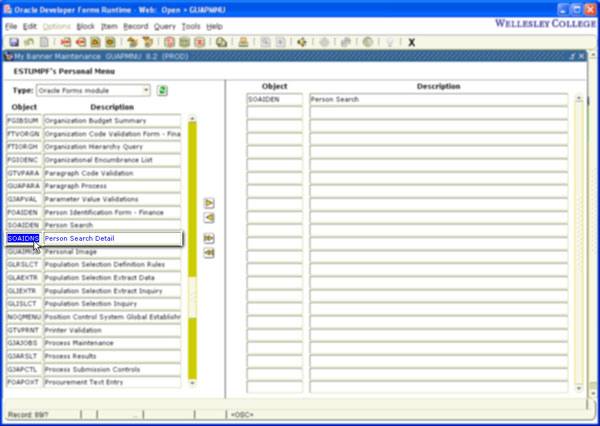Open the Edit menu
Viewport: 600px width, 426px height.
pos(29,26)
